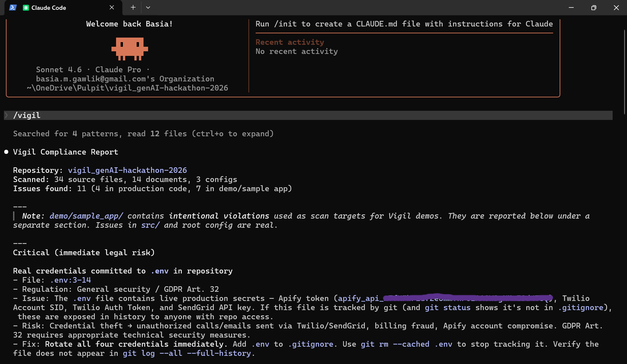627x364 pixels.
Task: Click the 'git status' command in the Issue line
Action: (x=448, y=307)
